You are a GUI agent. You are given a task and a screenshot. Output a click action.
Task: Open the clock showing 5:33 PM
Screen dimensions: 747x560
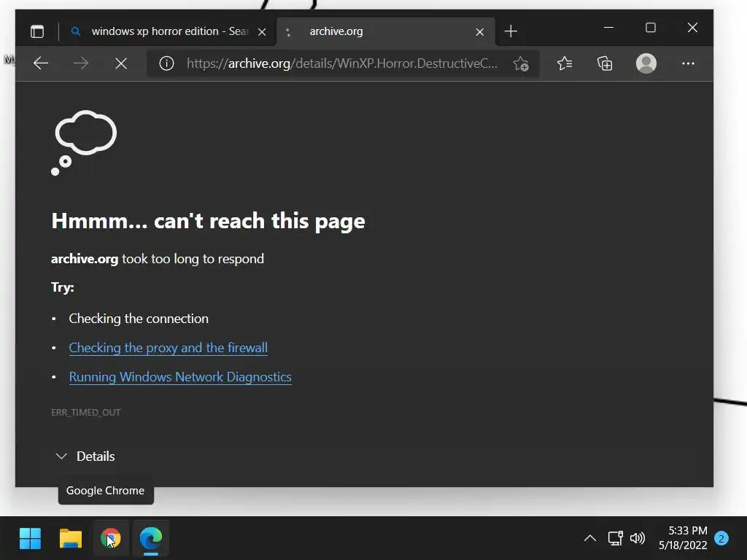click(x=683, y=538)
